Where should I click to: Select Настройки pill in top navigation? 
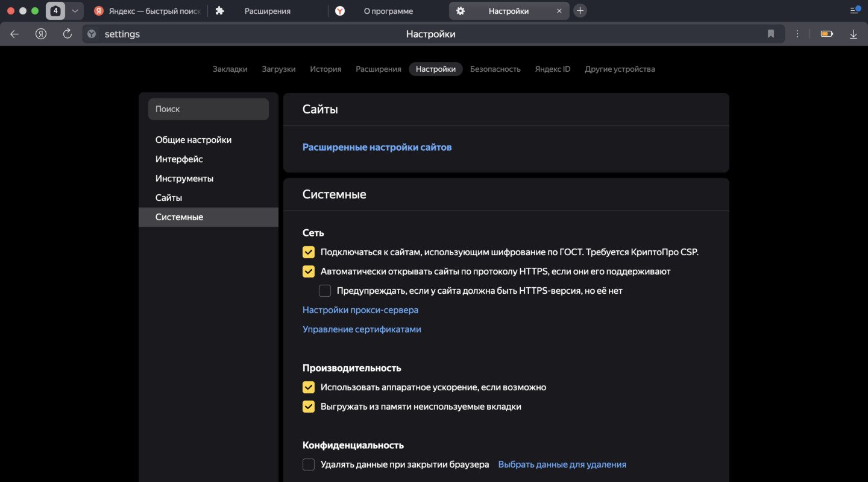tap(436, 69)
